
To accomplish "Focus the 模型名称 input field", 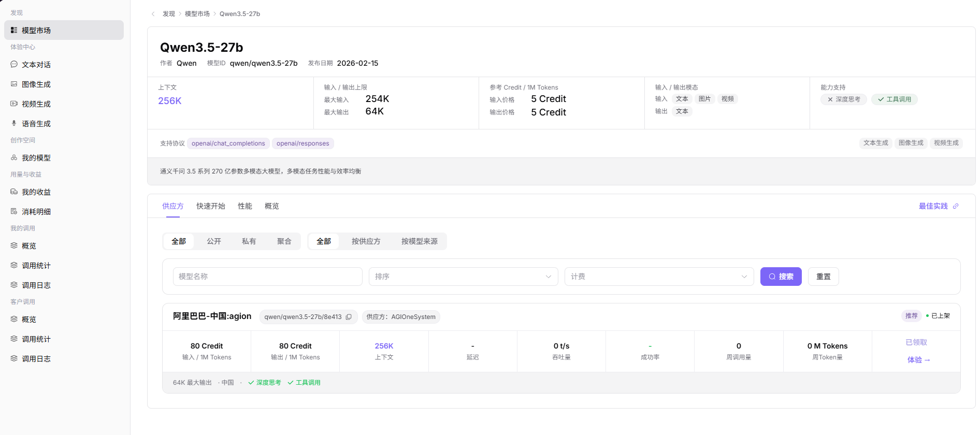I will click(x=268, y=277).
